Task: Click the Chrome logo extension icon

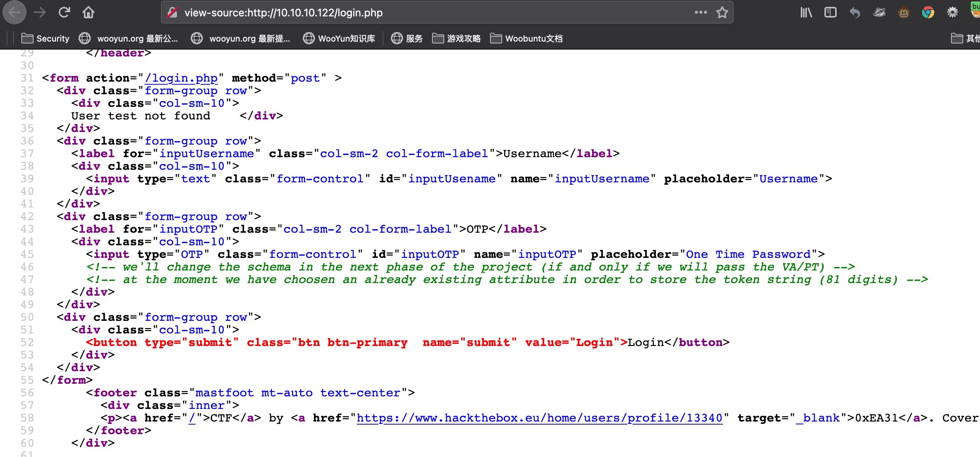Action: click(x=928, y=13)
